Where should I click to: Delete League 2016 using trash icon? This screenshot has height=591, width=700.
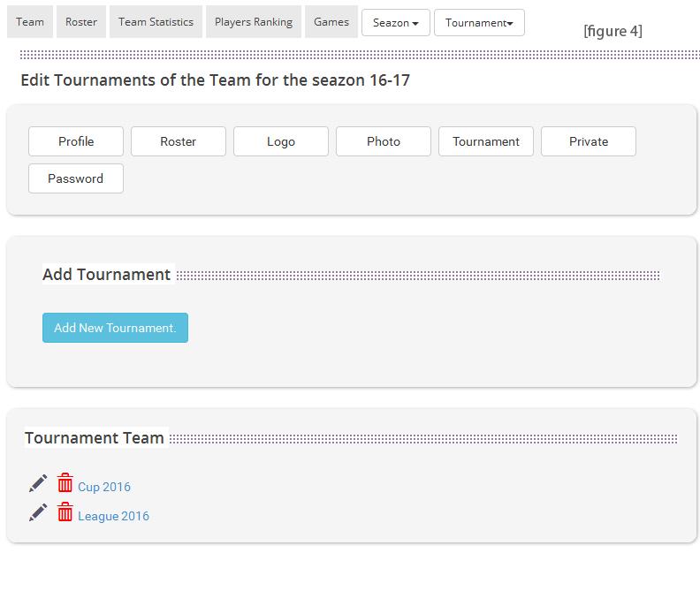[65, 512]
